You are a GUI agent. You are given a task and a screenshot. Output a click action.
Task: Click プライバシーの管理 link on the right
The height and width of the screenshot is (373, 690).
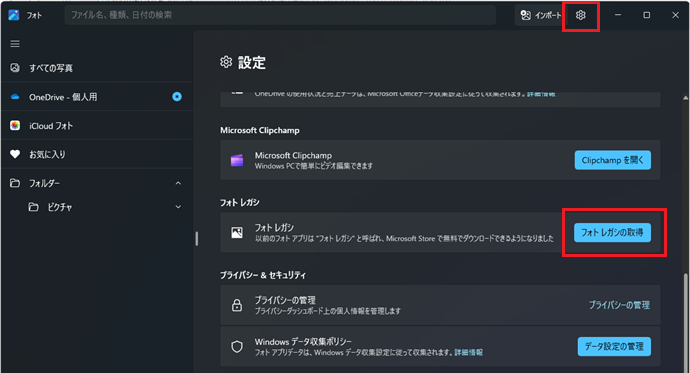619,305
